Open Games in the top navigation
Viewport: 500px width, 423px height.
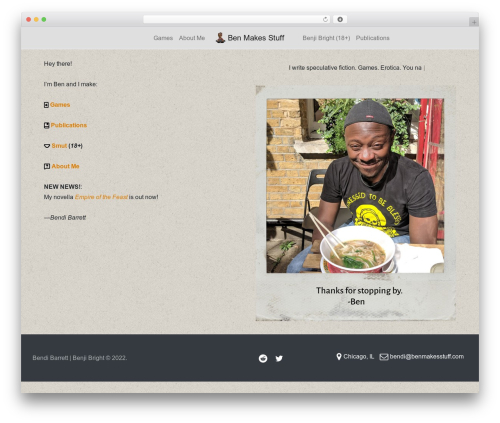[x=163, y=38]
